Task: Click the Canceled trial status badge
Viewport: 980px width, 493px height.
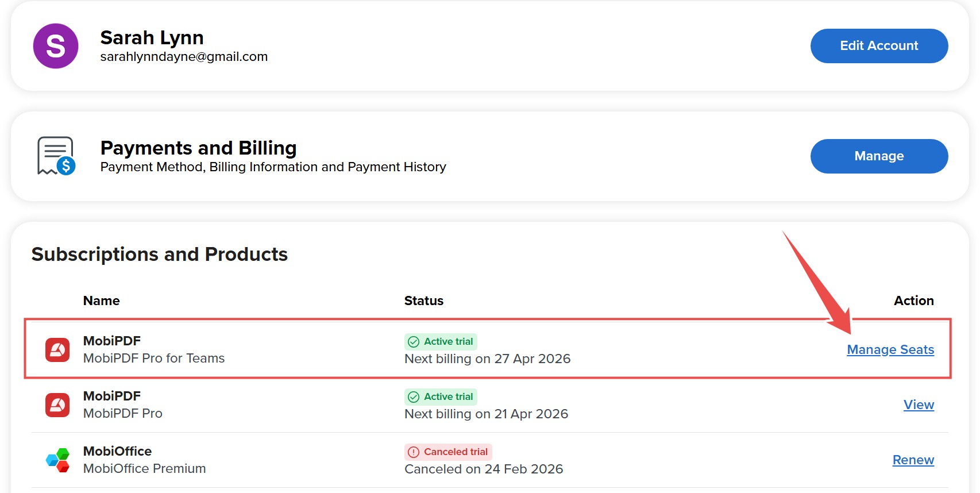Action: coord(448,452)
